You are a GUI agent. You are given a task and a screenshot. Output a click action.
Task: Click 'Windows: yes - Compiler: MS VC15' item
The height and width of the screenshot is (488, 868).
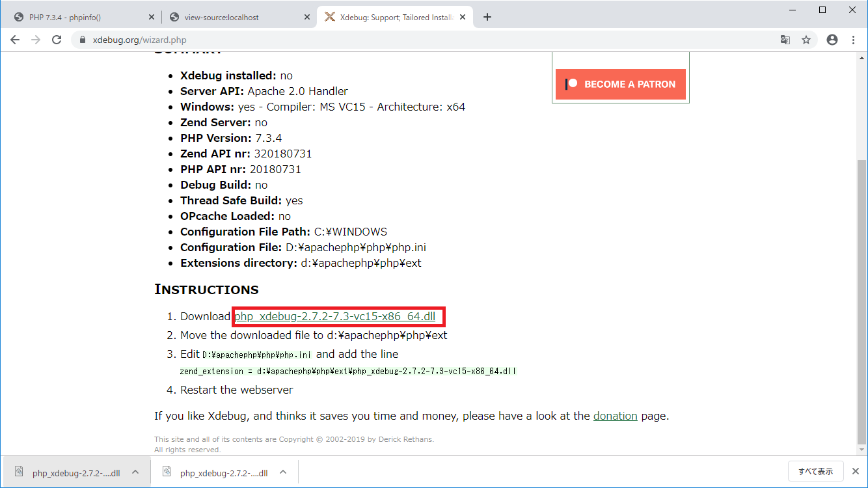(323, 107)
